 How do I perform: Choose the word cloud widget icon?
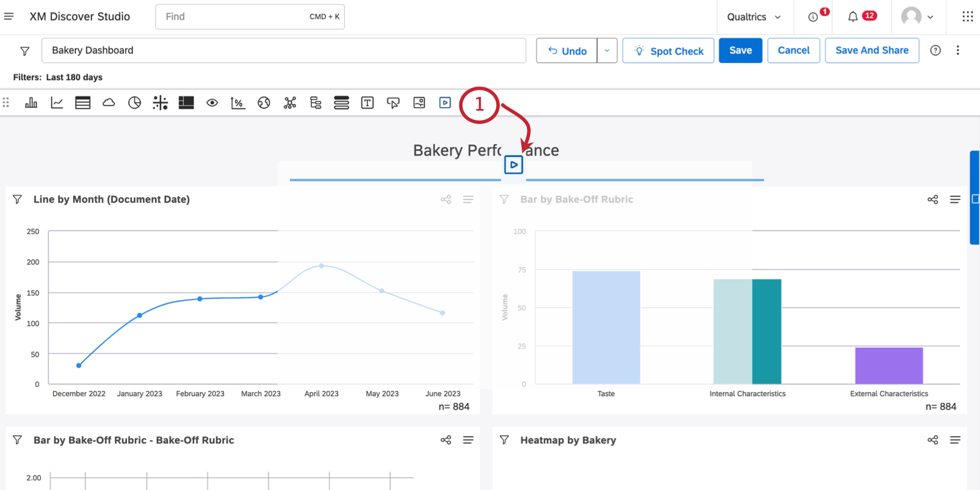pyautogui.click(x=108, y=103)
